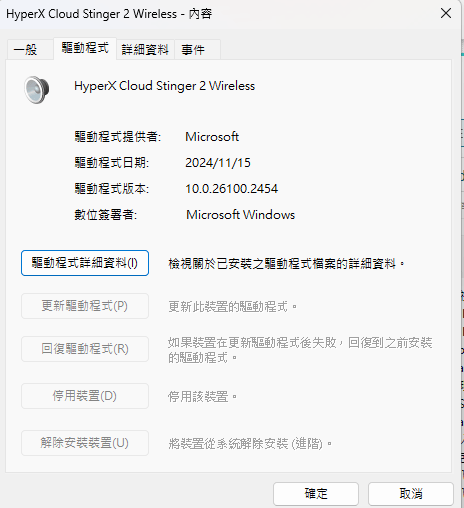Click the 回復驅動程式(R) button
This screenshot has width=464, height=508.
pyautogui.click(x=85, y=349)
